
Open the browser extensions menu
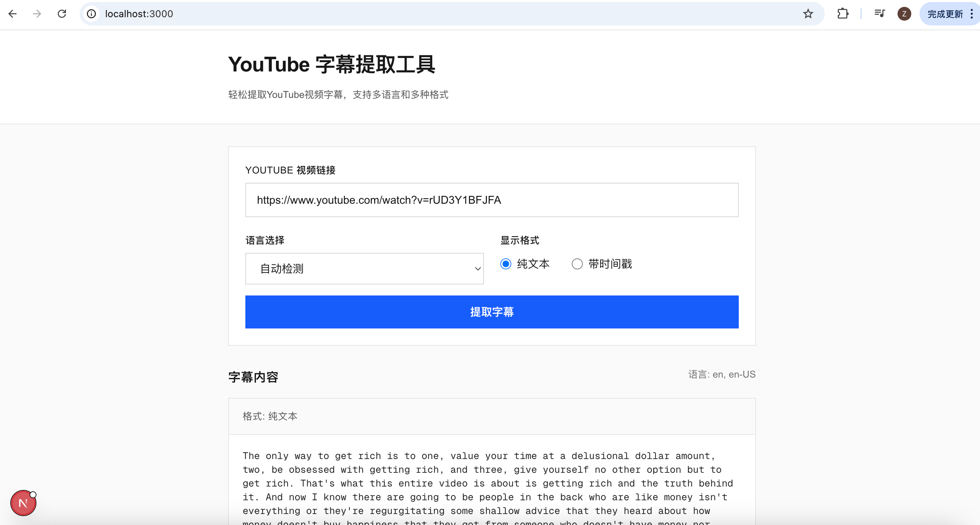[x=843, y=14]
